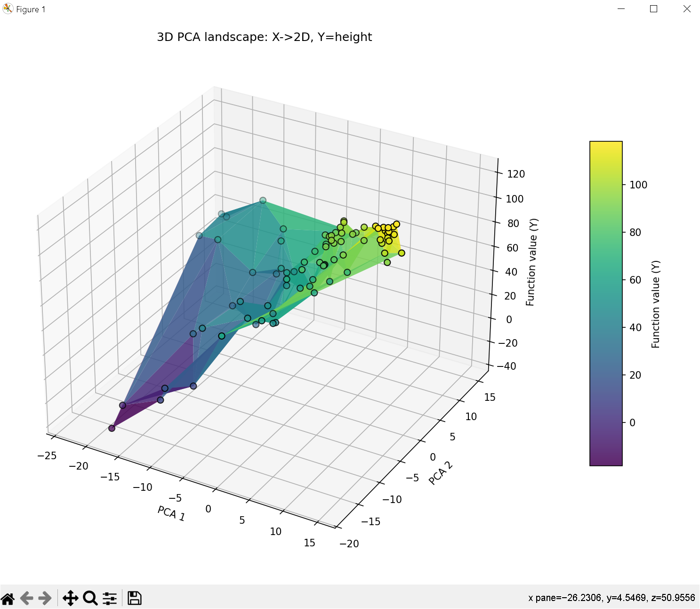Click the PCA 2 tick label "5"
The image size is (700, 609).
[452, 437]
